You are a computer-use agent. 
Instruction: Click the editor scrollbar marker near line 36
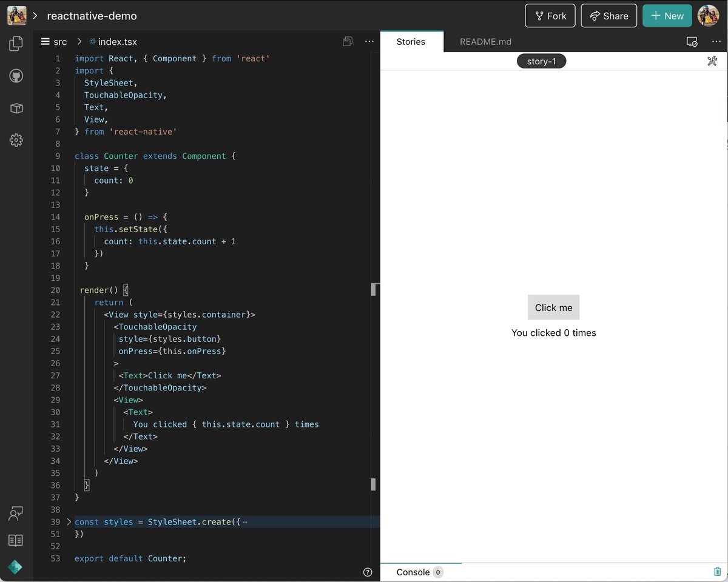(x=374, y=484)
